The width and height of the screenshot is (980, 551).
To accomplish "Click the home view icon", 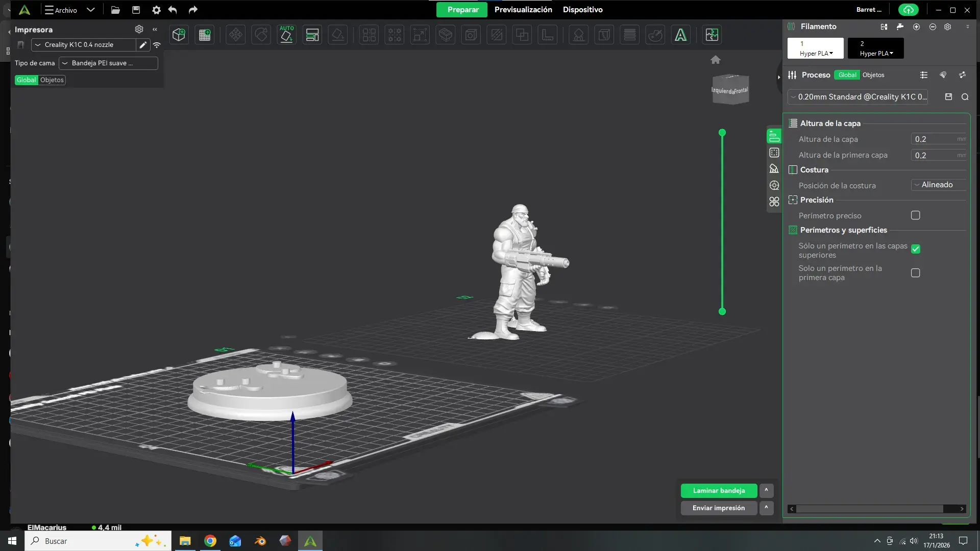I will pyautogui.click(x=716, y=60).
